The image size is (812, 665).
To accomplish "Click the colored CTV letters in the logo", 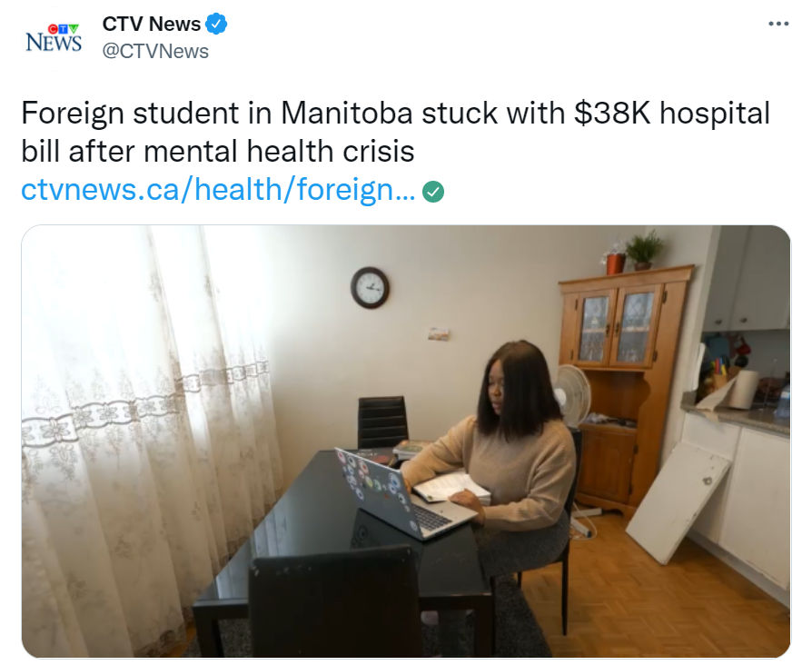I will click(64, 28).
